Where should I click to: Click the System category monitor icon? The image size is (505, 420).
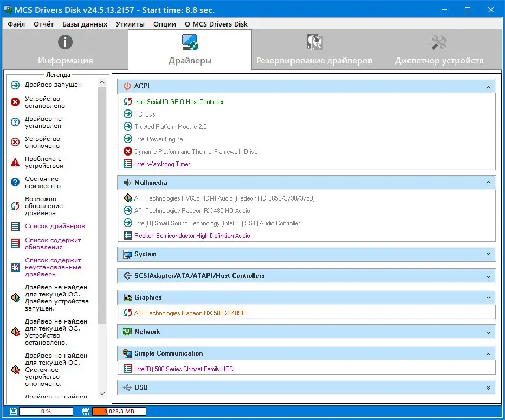(x=127, y=254)
